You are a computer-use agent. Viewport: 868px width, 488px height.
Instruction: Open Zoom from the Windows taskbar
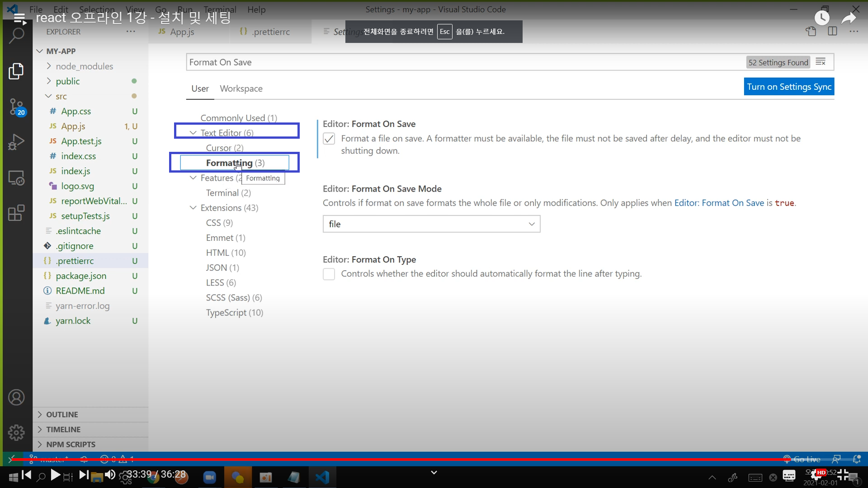click(x=209, y=477)
